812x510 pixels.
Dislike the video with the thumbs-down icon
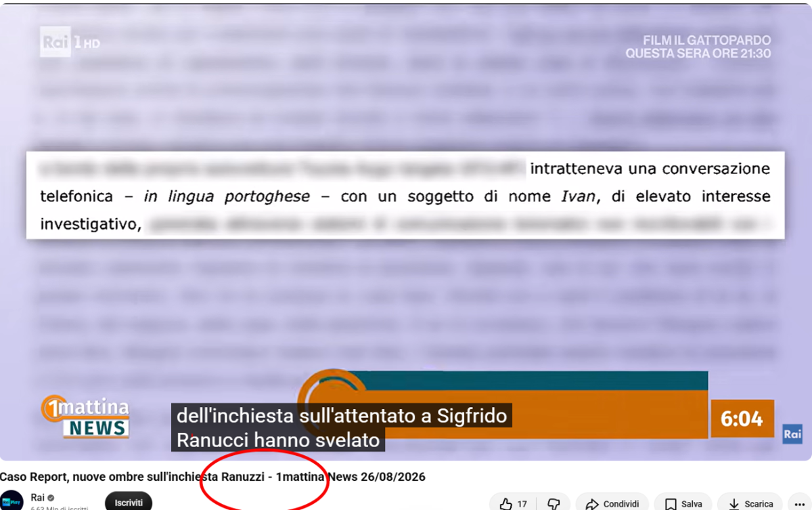tap(554, 503)
